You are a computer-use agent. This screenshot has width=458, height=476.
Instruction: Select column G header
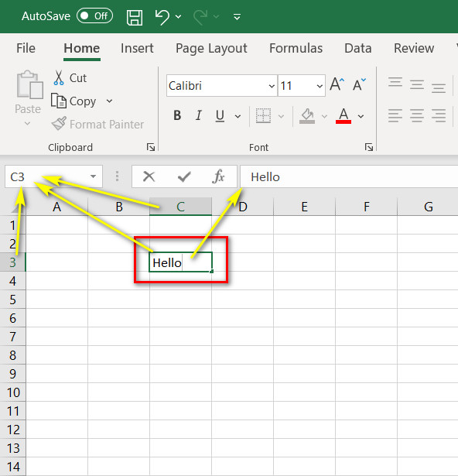(x=428, y=207)
